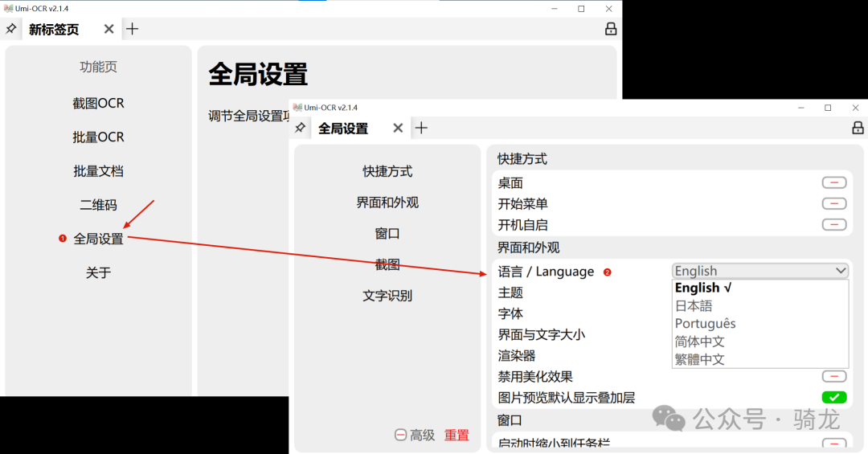Screen dimensions: 868x454
Task: Close the 全局设置 tab
Action: click(398, 128)
